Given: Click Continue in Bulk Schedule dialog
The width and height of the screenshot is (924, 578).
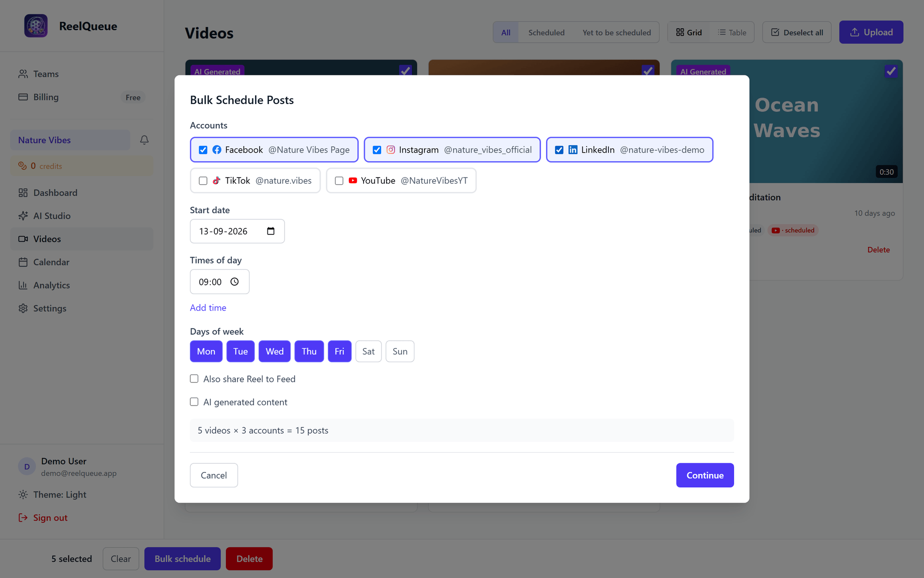Looking at the screenshot, I should pos(705,475).
